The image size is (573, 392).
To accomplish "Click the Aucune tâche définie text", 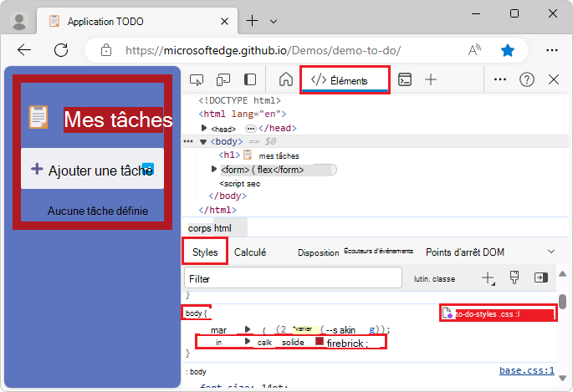I will [x=98, y=211].
